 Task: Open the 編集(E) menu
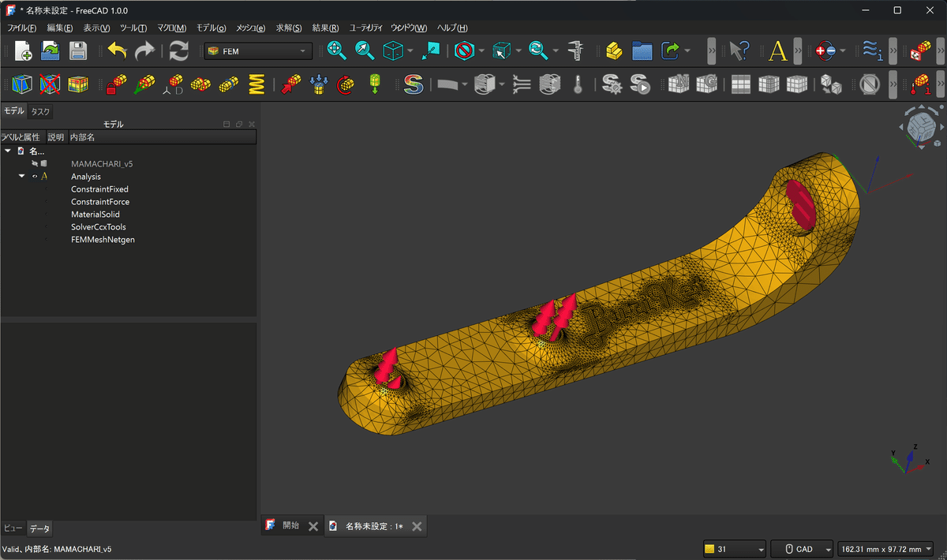click(x=60, y=28)
